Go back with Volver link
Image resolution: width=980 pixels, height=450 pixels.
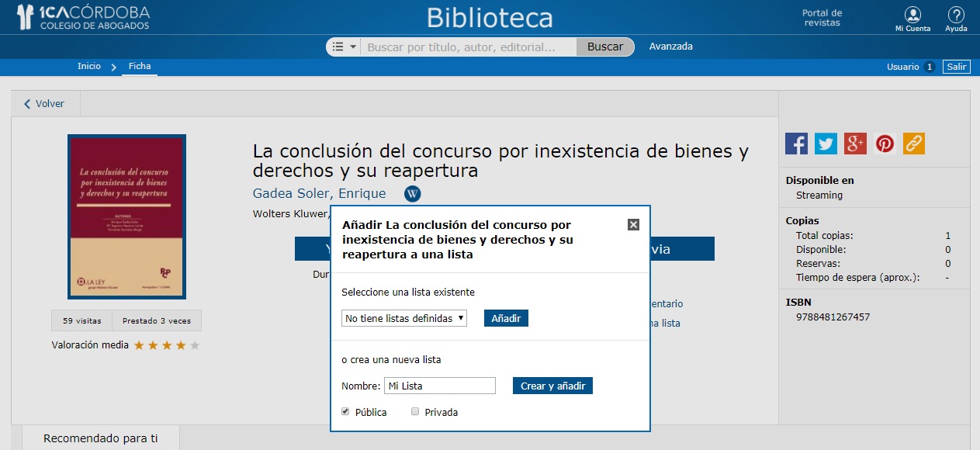coord(44,103)
